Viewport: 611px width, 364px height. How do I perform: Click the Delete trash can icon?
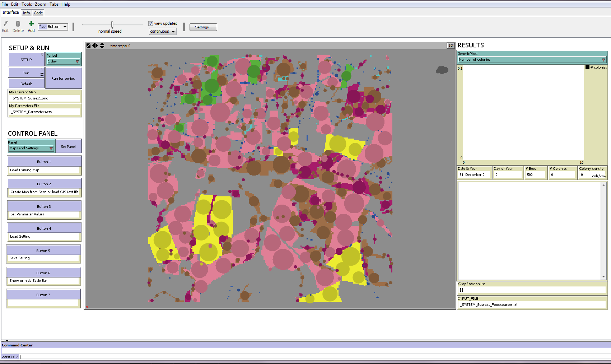click(18, 24)
